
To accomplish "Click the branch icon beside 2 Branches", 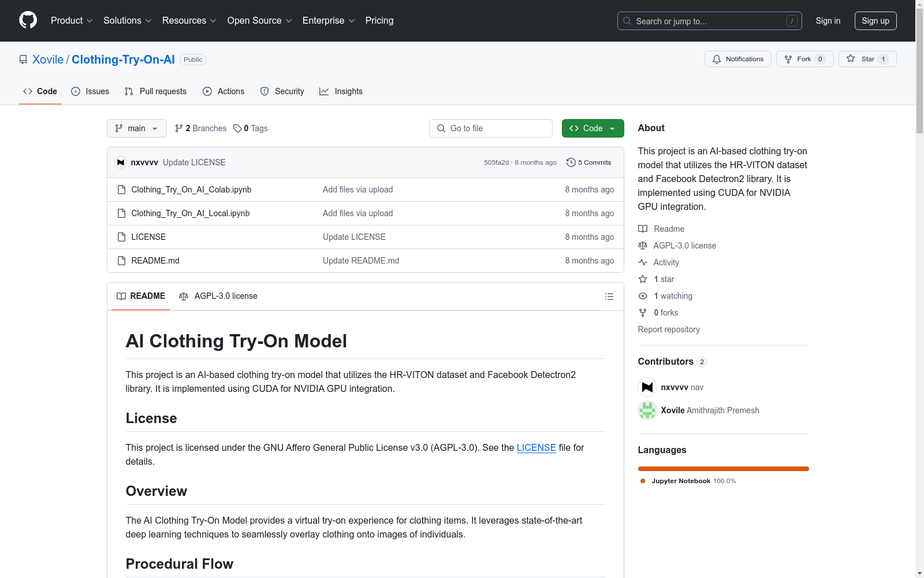I will pyautogui.click(x=179, y=128).
